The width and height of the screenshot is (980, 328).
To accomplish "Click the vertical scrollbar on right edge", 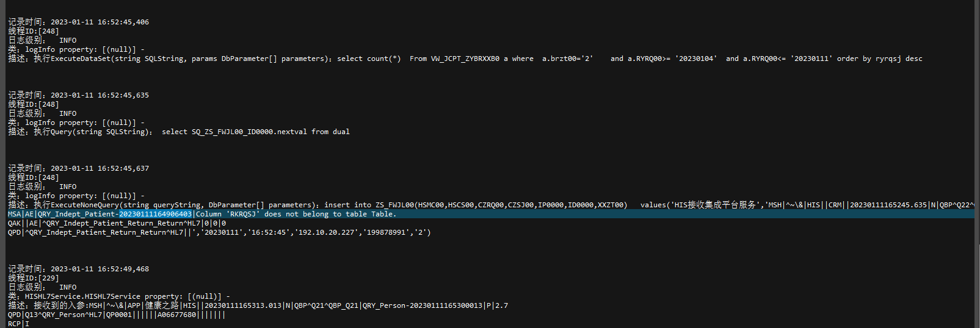I will coord(977,122).
